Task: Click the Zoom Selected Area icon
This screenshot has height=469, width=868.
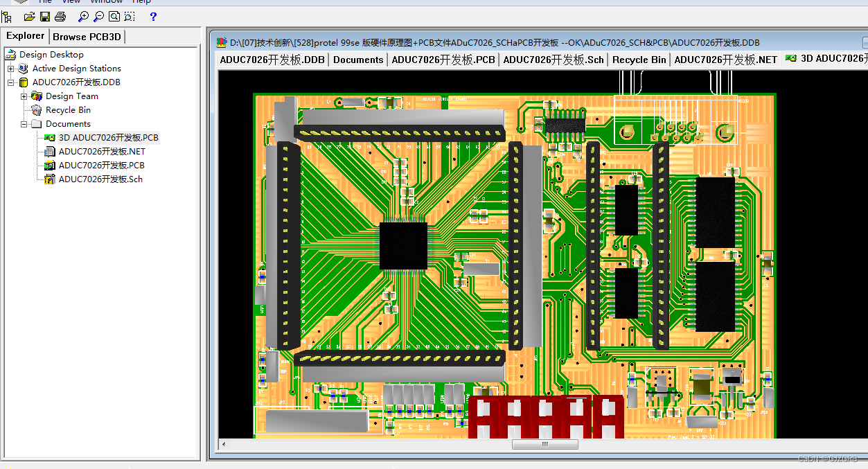Action: 130,16
